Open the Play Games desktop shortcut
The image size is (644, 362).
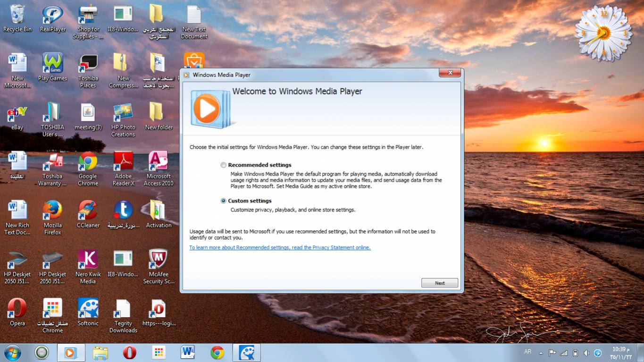coord(52,67)
